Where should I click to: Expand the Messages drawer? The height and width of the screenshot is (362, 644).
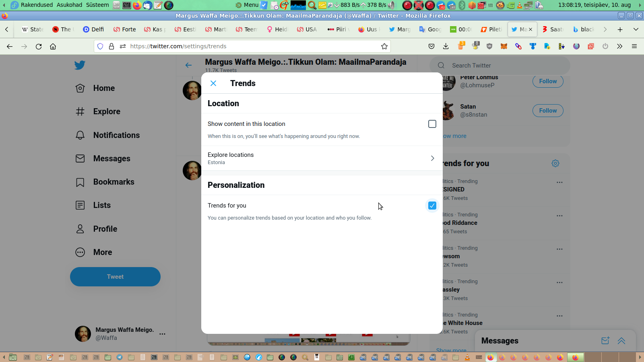click(621, 341)
